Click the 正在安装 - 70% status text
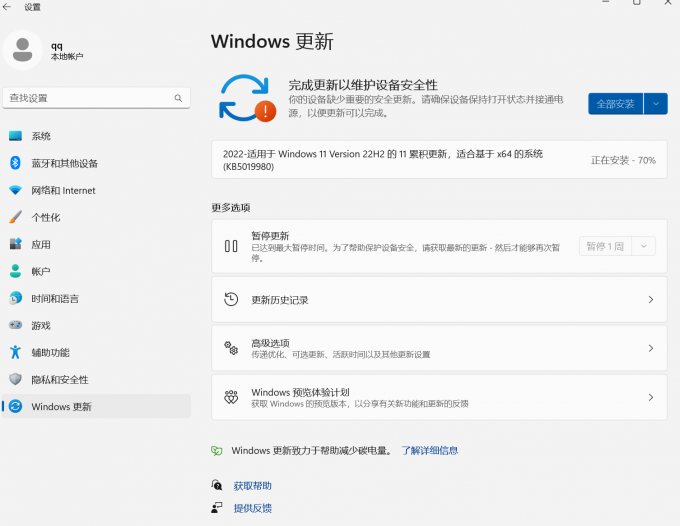 (x=623, y=160)
